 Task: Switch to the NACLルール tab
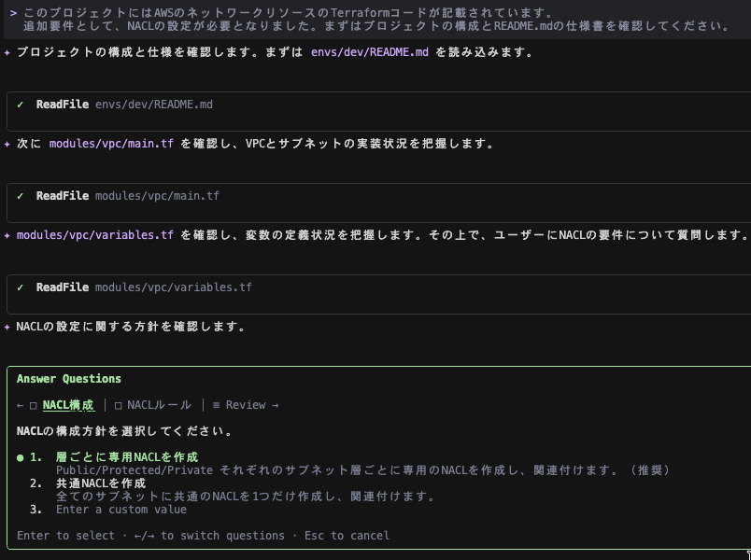159,405
